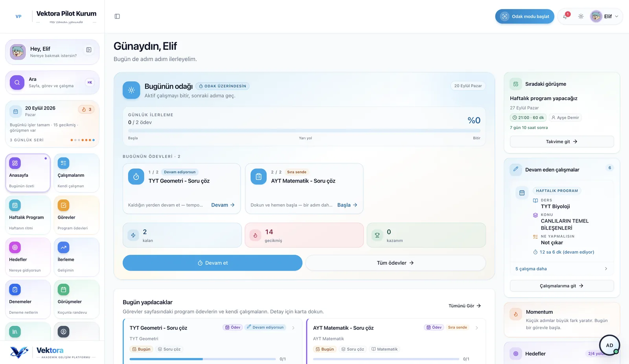The image size is (629, 364).
Task: Expand the TYT Geometri task row chevron
Action: pos(293,328)
